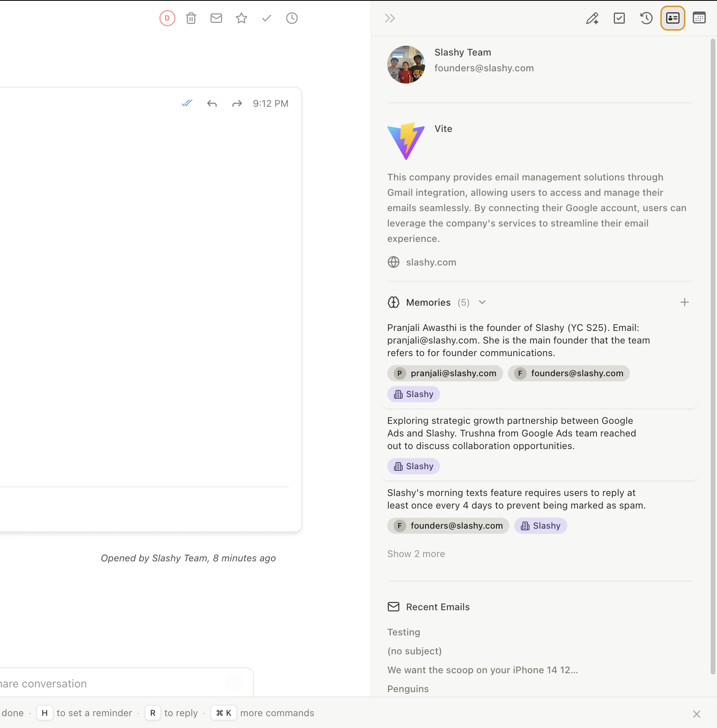Collapse the sidebar with double-arrow chevron

coord(390,18)
